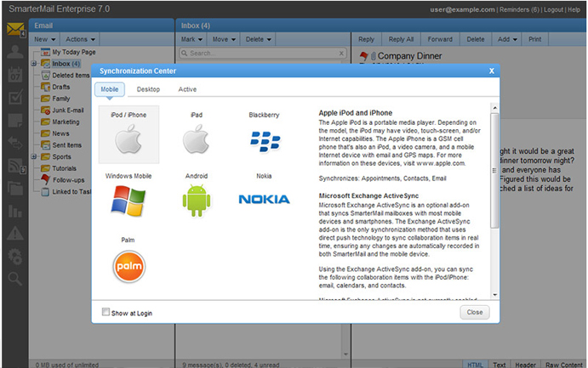Open the Reports bar chart sidebar icon
588x368 pixels.
point(15,211)
